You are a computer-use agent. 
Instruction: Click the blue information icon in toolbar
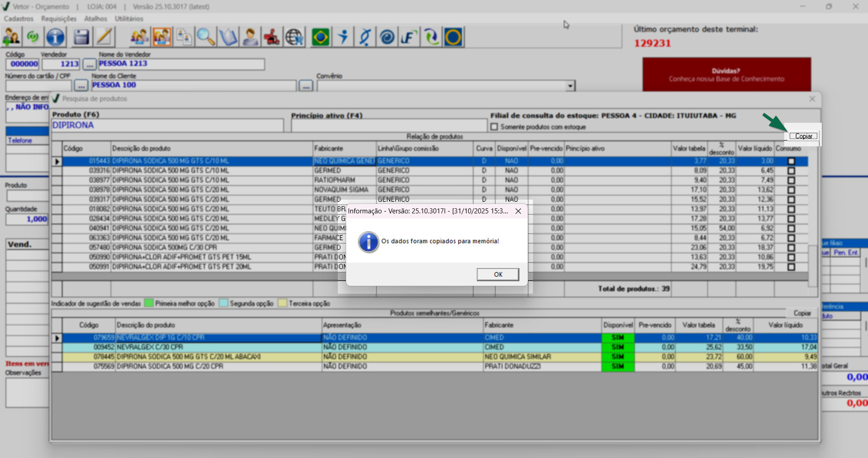click(56, 37)
